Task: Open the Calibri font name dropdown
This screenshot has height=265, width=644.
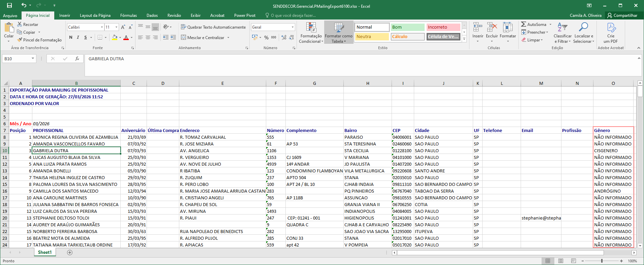Action: pyautogui.click(x=102, y=27)
